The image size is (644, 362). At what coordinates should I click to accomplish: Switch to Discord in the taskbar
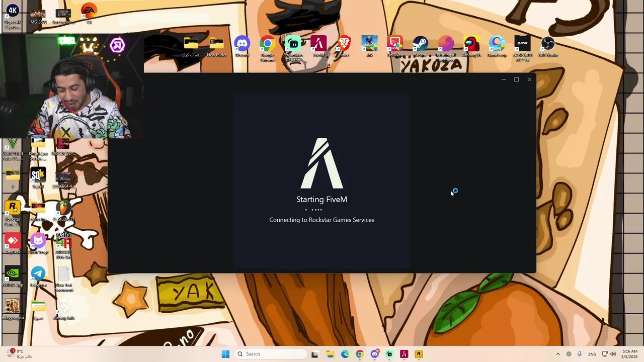(x=374, y=354)
